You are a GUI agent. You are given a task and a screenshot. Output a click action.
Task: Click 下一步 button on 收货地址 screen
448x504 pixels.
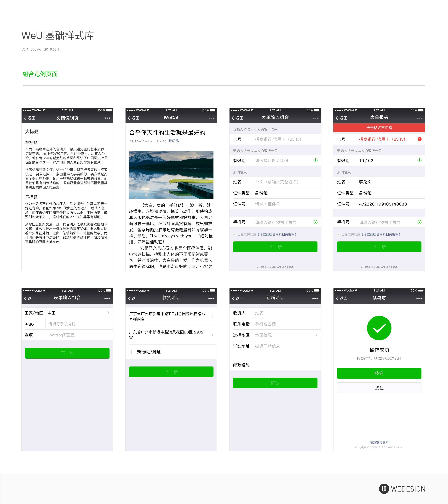[171, 372]
